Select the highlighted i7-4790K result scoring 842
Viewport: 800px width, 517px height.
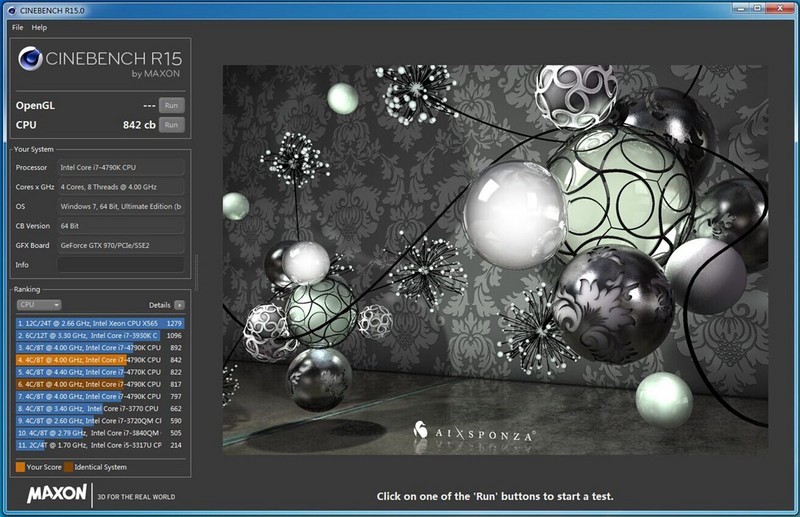[98, 360]
